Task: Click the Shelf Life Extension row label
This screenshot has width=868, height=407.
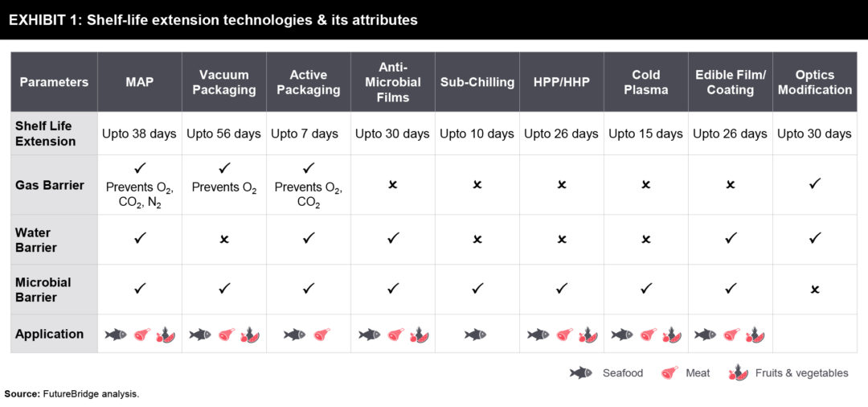Action: click(46, 134)
